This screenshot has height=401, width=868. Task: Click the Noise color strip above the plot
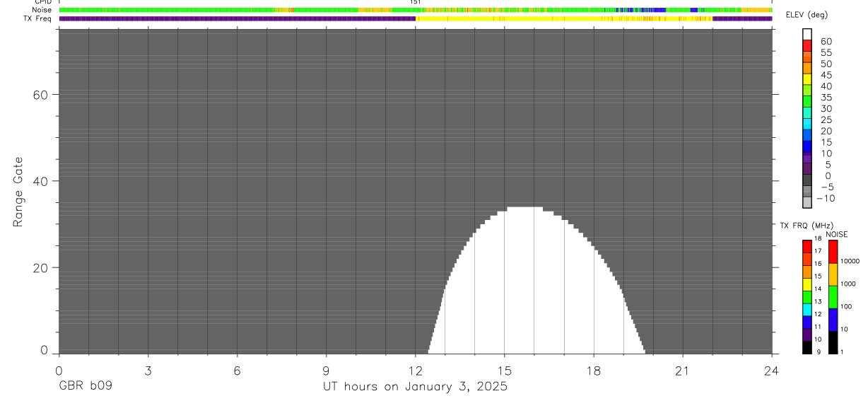point(416,10)
